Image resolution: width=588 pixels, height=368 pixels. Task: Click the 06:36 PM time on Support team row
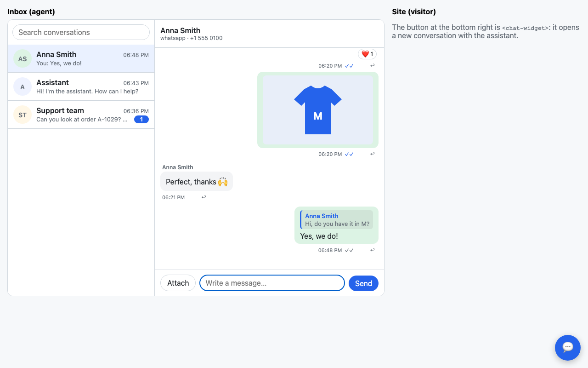point(136,111)
